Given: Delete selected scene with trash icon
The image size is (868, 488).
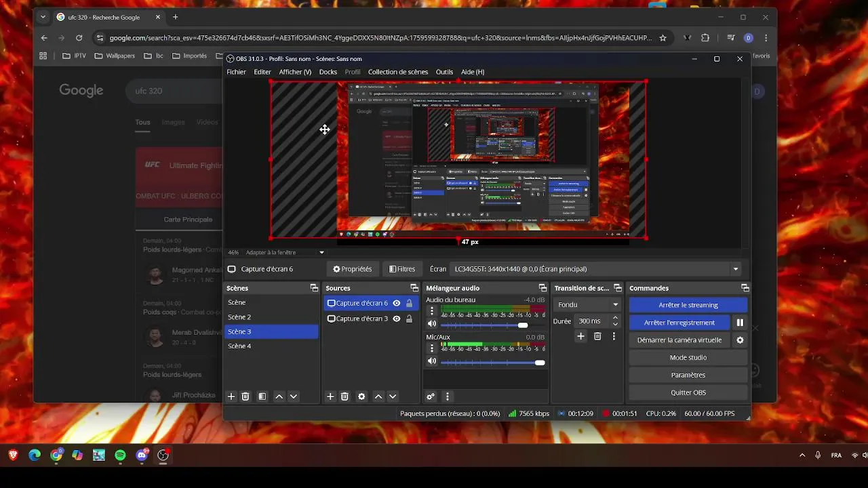Looking at the screenshot, I should pyautogui.click(x=245, y=396).
